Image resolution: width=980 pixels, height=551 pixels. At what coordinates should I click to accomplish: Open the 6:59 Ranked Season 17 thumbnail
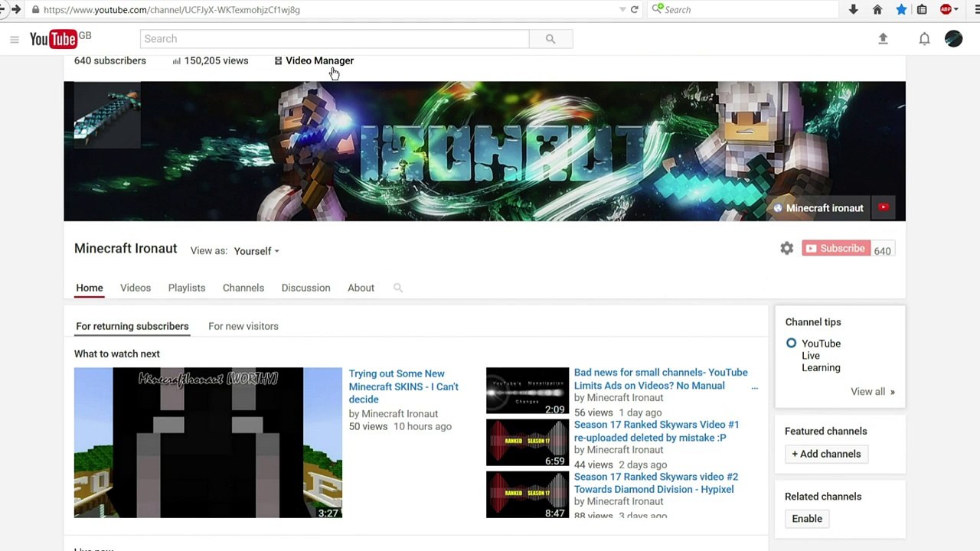[x=528, y=442]
